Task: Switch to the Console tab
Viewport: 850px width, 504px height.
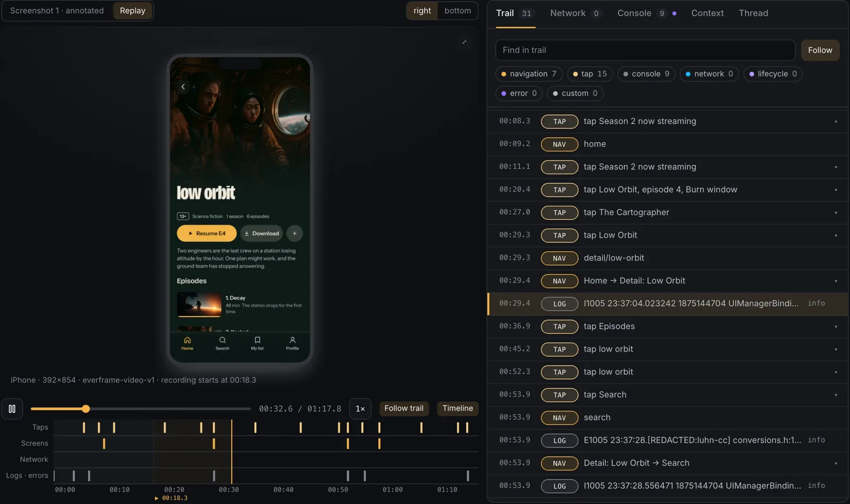Action: pos(646,13)
